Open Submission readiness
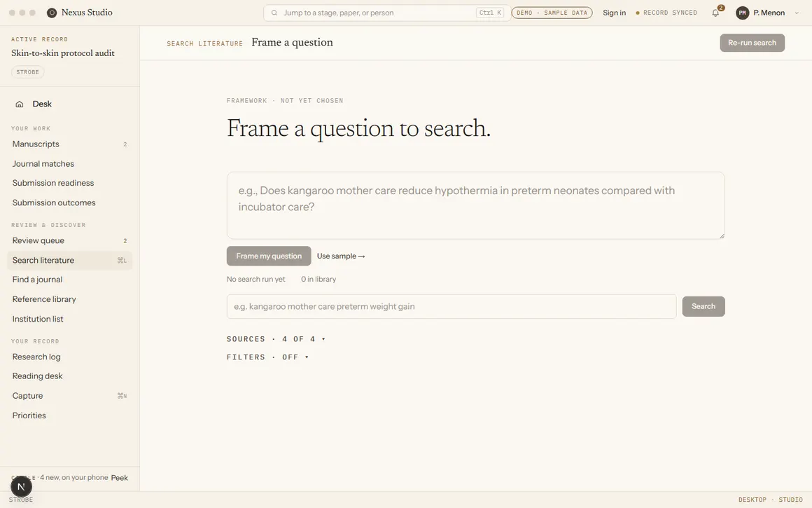Screen dimensions: 812x508 pos(69,183)
